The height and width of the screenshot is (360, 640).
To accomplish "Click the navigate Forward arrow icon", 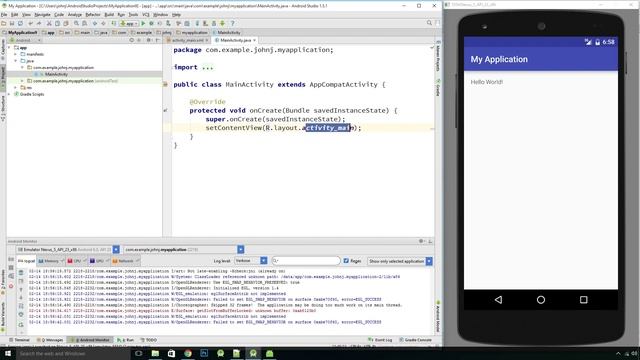I will [x=103, y=24].
